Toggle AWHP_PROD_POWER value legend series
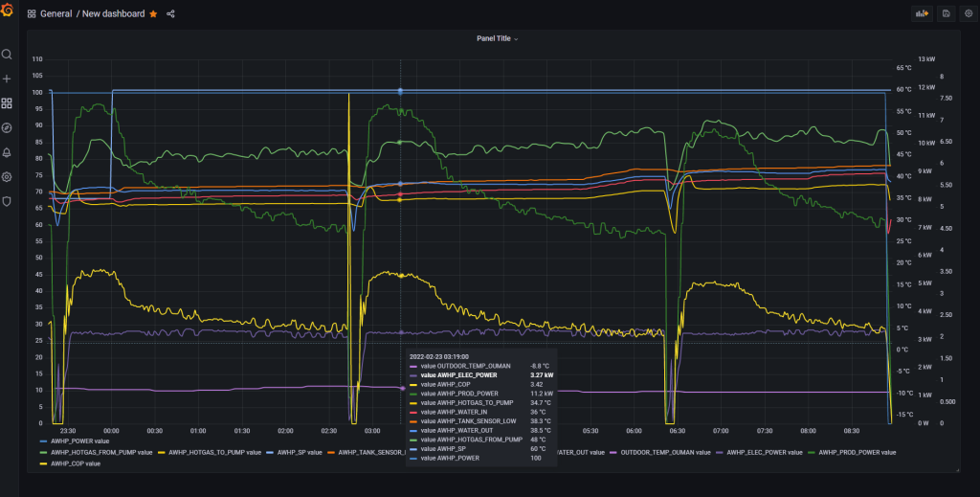 click(857, 453)
